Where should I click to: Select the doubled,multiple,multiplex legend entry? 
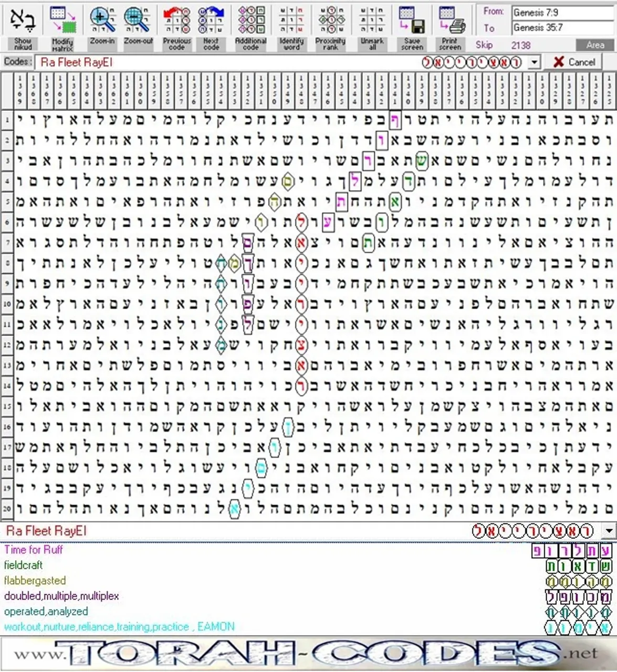tap(61, 596)
